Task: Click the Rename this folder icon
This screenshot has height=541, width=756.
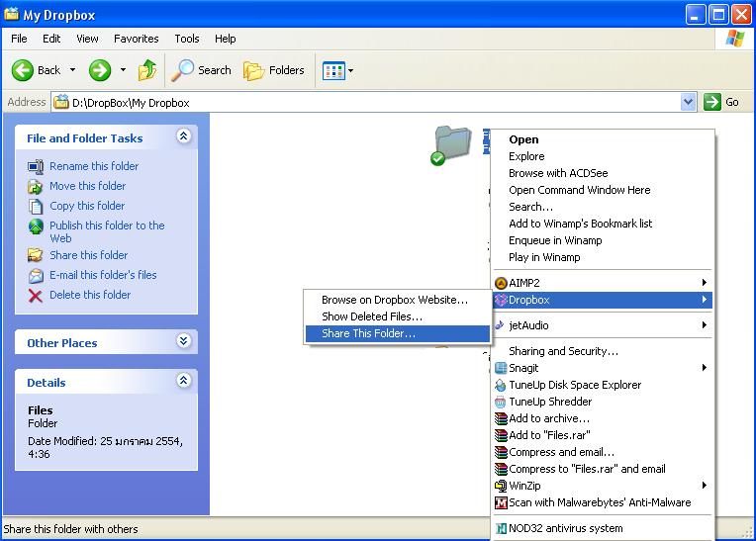Action: [x=36, y=167]
